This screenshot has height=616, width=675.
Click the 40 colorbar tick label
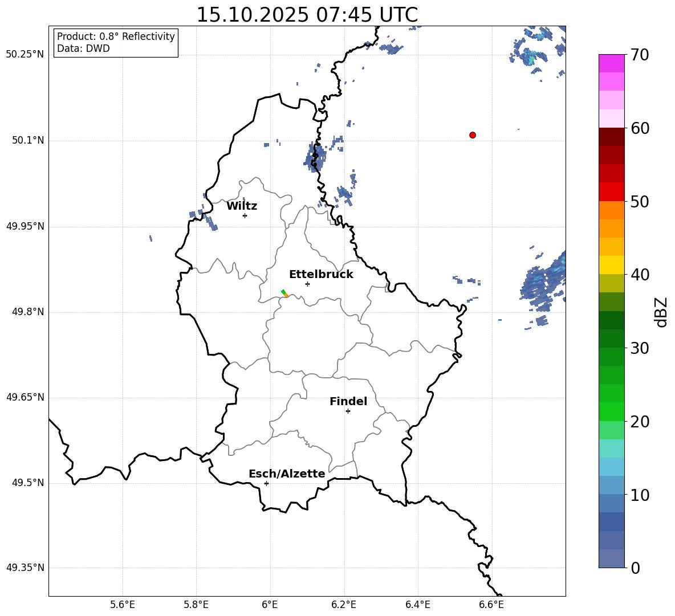640,275
